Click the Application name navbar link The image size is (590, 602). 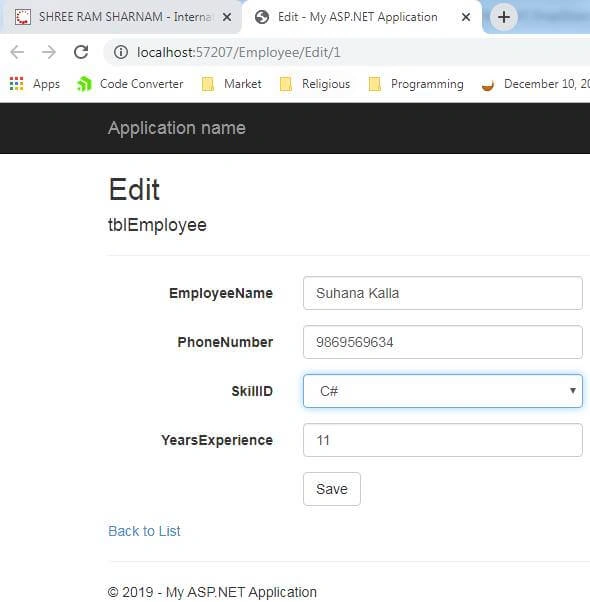[x=177, y=128]
